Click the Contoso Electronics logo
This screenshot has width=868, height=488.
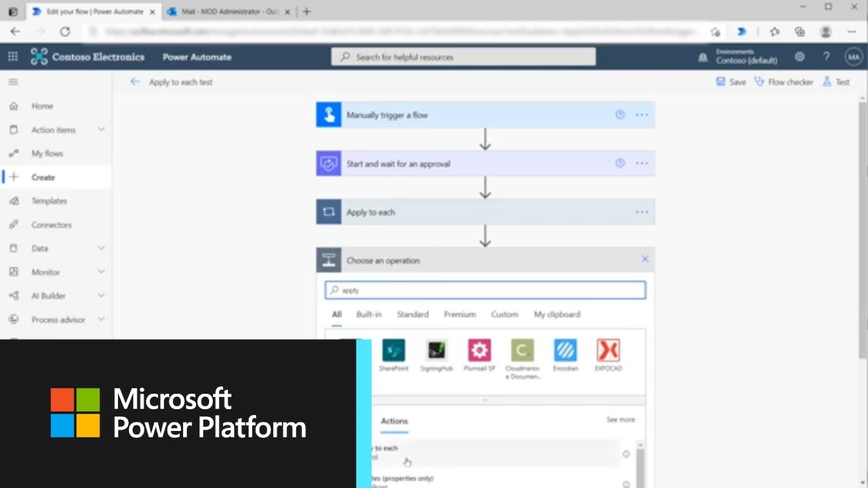(x=39, y=57)
